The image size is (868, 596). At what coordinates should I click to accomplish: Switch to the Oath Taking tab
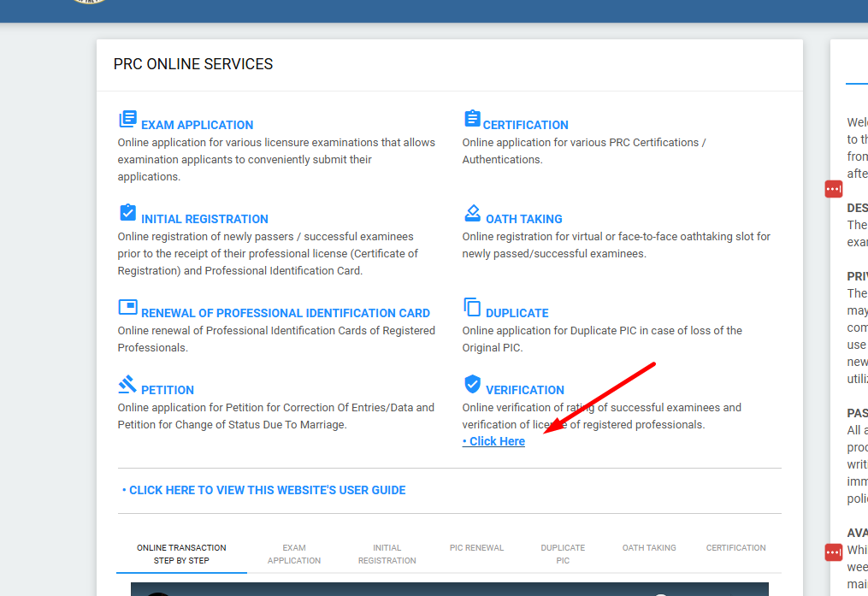[x=649, y=548]
